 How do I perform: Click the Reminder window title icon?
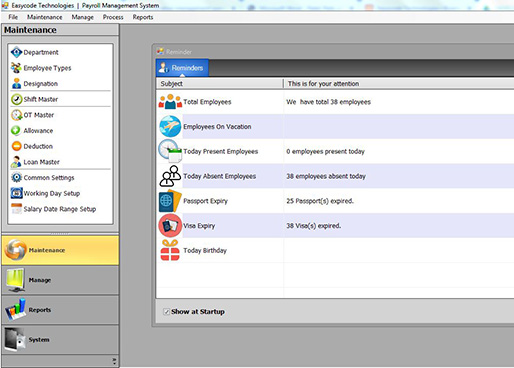tap(160, 51)
